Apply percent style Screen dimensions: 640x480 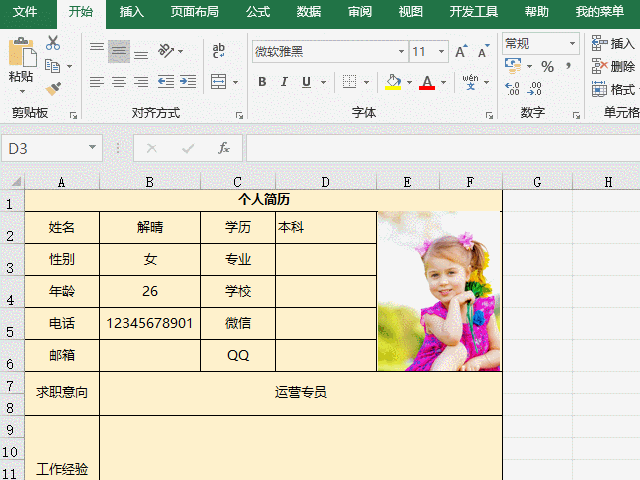547,67
